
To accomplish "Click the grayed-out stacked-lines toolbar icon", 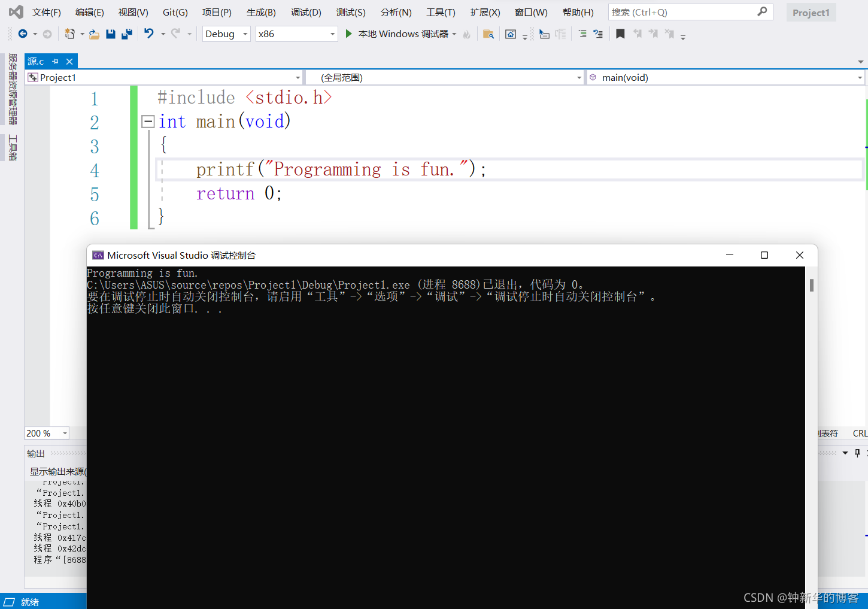I will pos(561,34).
